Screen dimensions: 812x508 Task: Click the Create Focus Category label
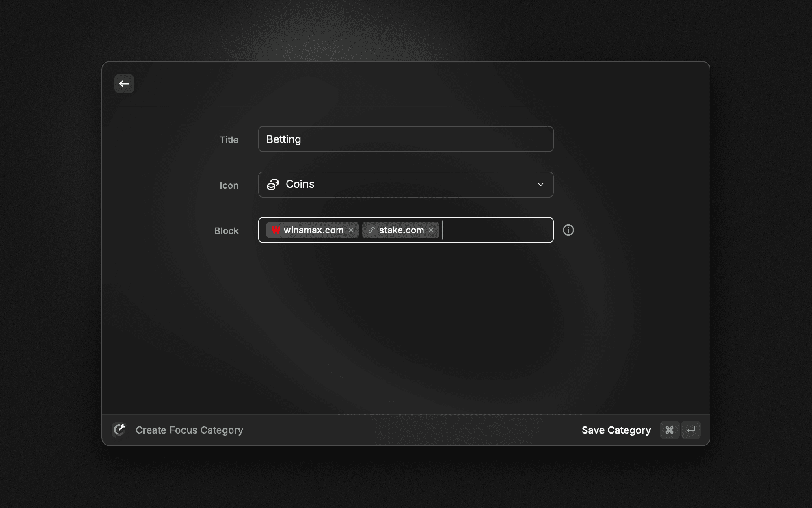189,430
